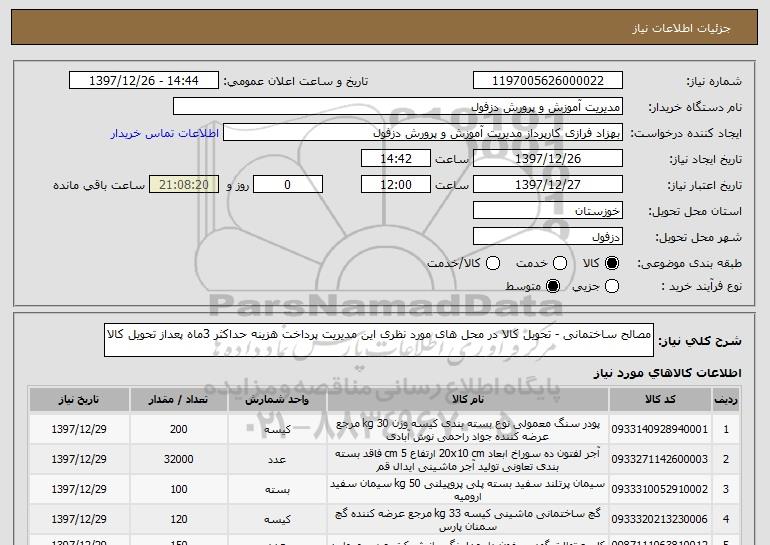This screenshot has height=545, width=770.
Task: Click item code 0933320213230006
Action: [660, 519]
